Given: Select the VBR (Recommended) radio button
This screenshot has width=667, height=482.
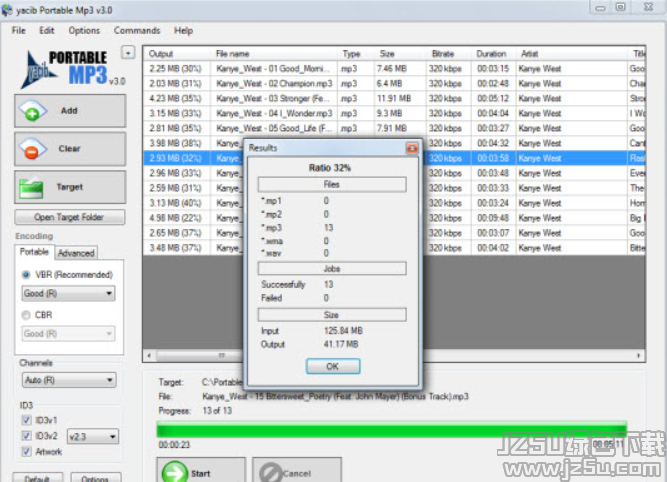Looking at the screenshot, I should click(x=26, y=275).
